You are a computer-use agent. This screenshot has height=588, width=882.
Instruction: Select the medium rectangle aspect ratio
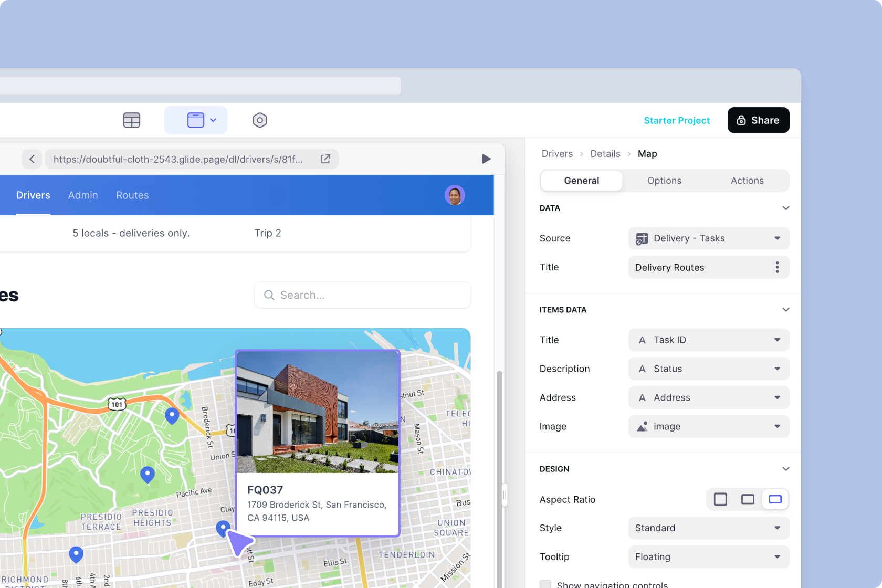point(748,499)
